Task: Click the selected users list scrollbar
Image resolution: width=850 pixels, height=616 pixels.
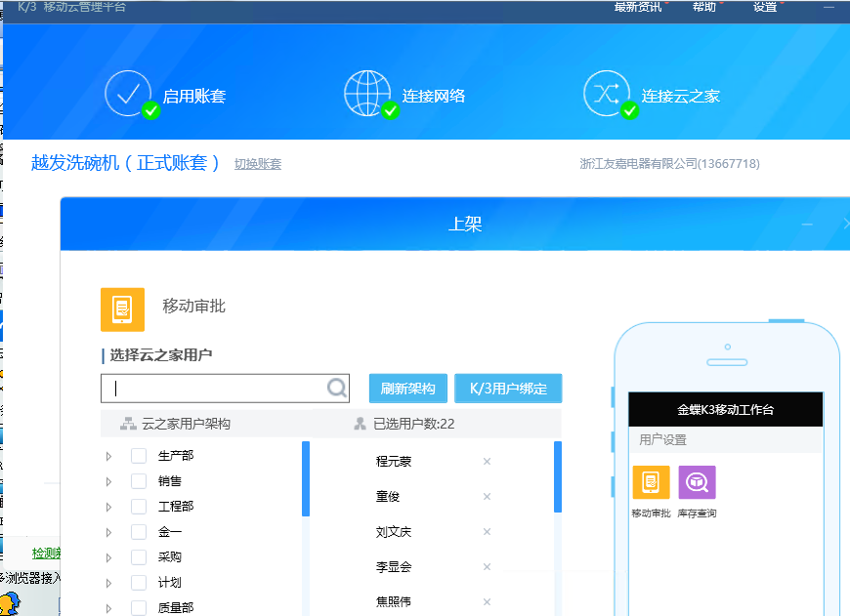Action: point(558,476)
